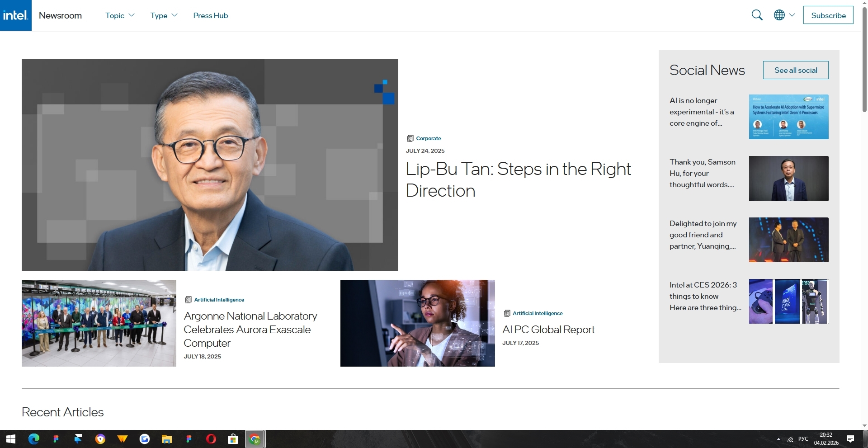868x448 pixels.
Task: Click the category icon above AI PC Global Report
Action: (507, 313)
